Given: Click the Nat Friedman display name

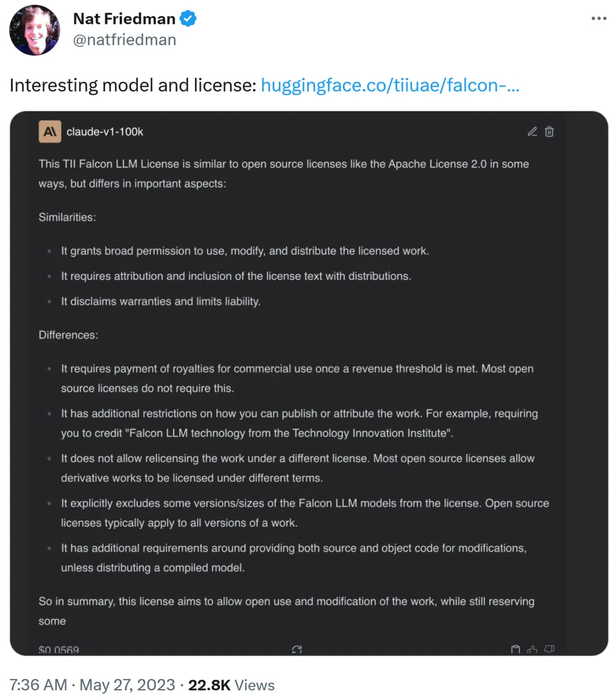Looking at the screenshot, I should coord(124,19).
